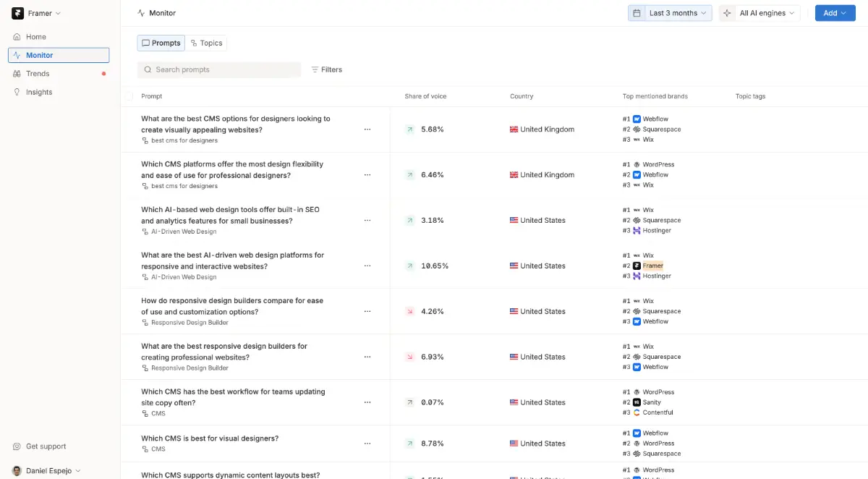Click the down trend arrow beside 4.26%

[410, 311]
